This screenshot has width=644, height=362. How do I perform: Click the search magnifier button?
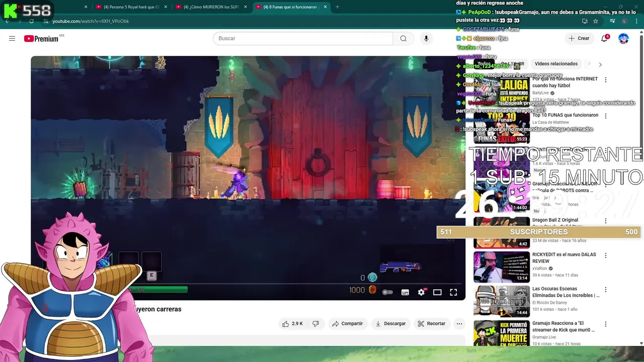(x=404, y=39)
